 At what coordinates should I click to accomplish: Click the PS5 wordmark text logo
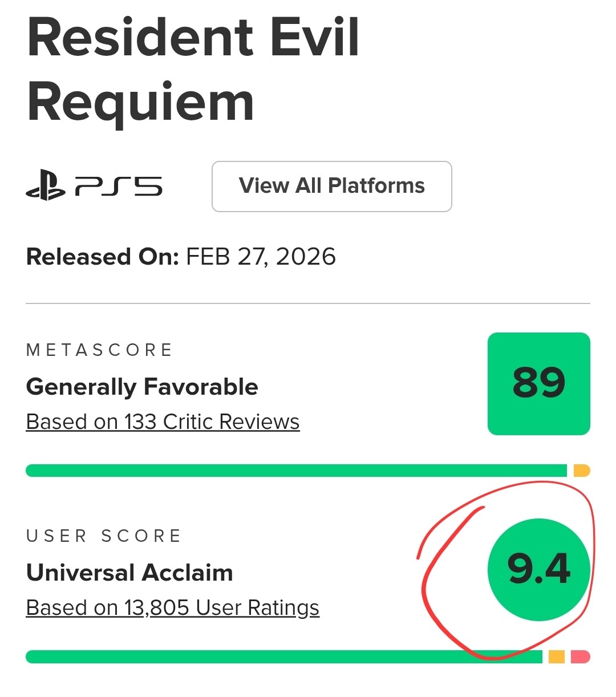coord(119,187)
